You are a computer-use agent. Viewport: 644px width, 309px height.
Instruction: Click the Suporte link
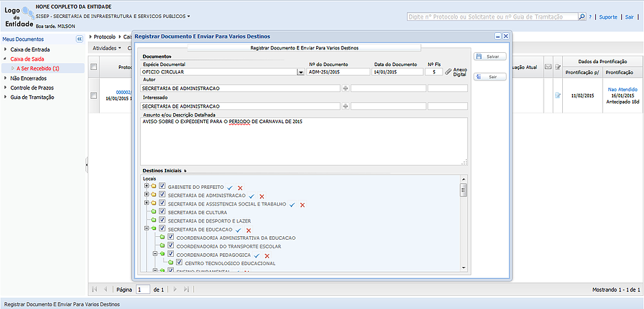point(608,16)
